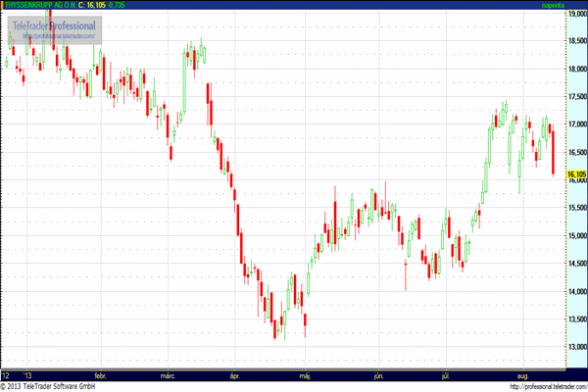588x392 pixels.
Task: Select the 'jún.' marker on time axis
Action: (377, 374)
